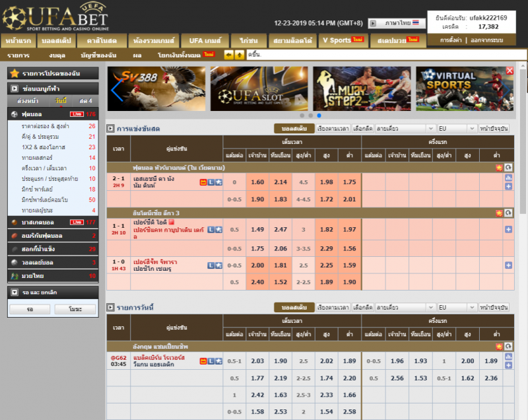528x420 pixels.
Task: Select the first banner carousel dot
Action: [302, 116]
